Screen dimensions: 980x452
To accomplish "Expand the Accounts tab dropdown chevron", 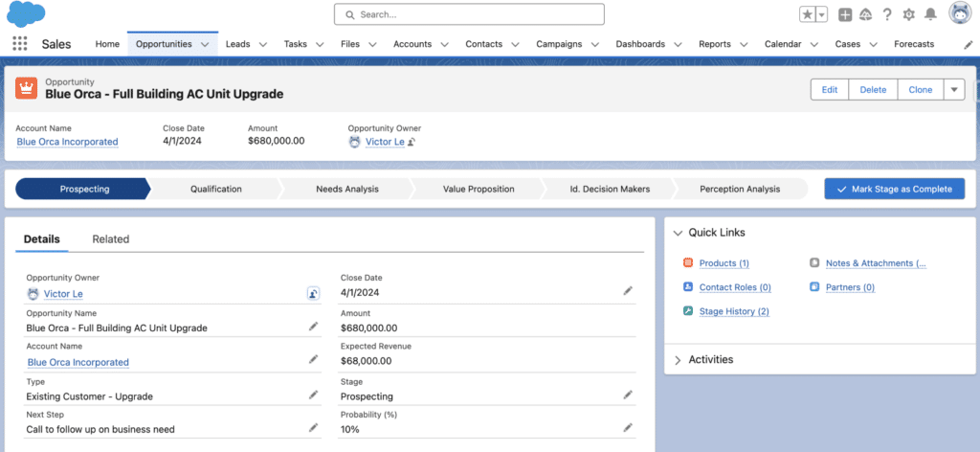I will coord(445,44).
